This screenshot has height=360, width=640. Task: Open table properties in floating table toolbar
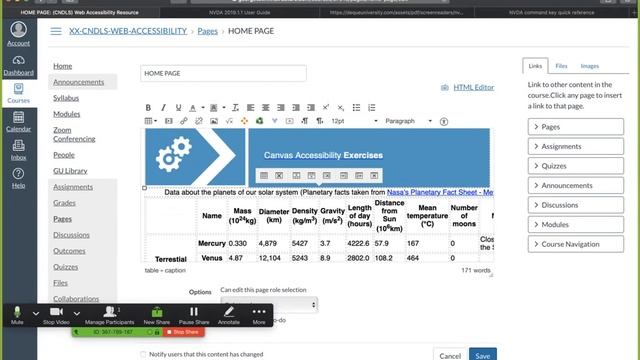pyautogui.click(x=264, y=176)
